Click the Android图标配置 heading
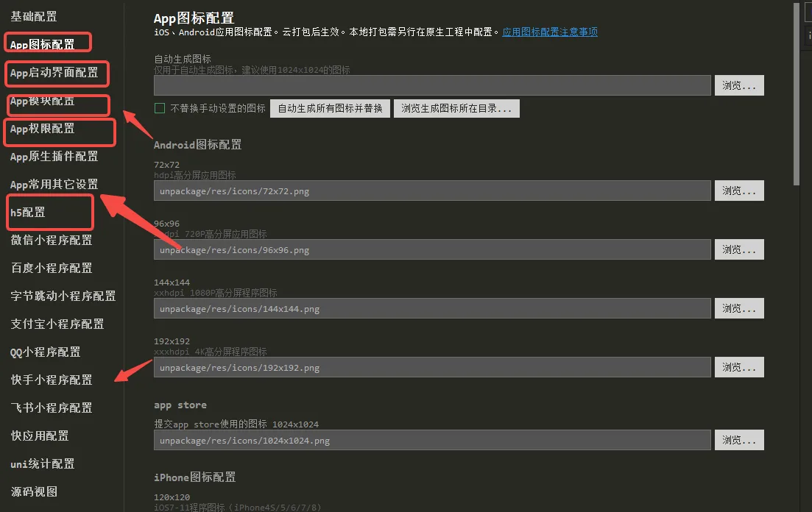Image resolution: width=812 pixels, height=512 pixels. click(197, 144)
